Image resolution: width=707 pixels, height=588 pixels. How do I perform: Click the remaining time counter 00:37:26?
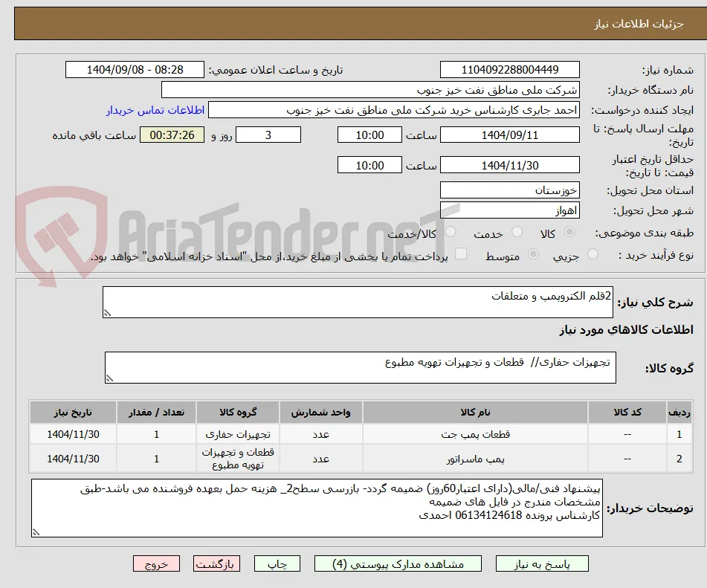pos(172,135)
